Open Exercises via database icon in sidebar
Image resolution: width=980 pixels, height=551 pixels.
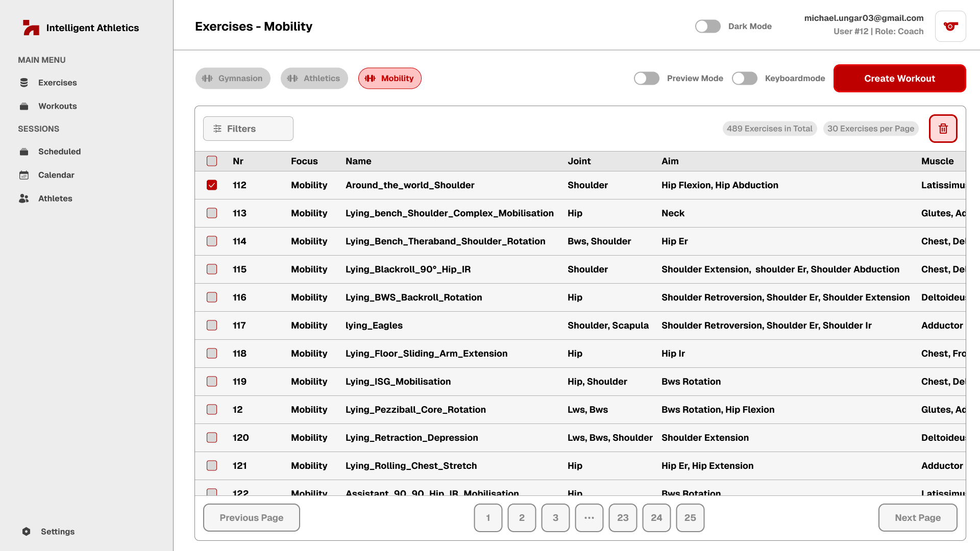point(24,83)
